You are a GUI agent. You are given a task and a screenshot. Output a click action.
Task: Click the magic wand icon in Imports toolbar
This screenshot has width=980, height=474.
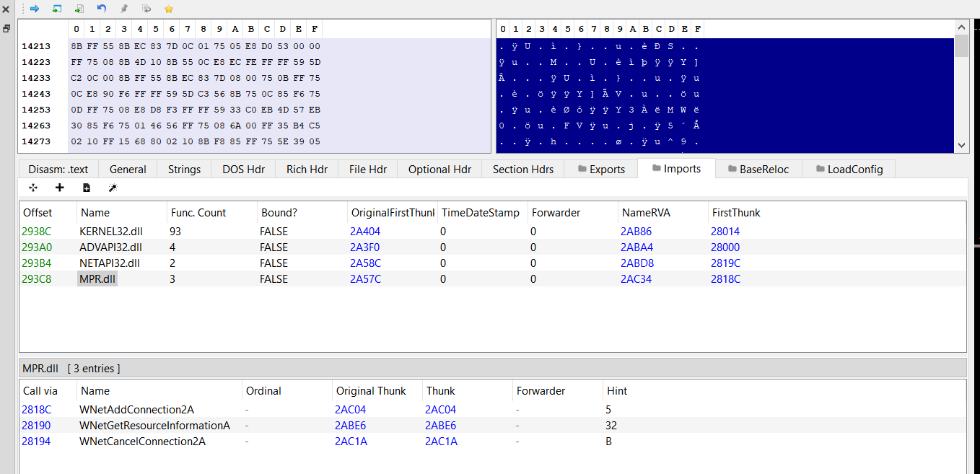(113, 188)
